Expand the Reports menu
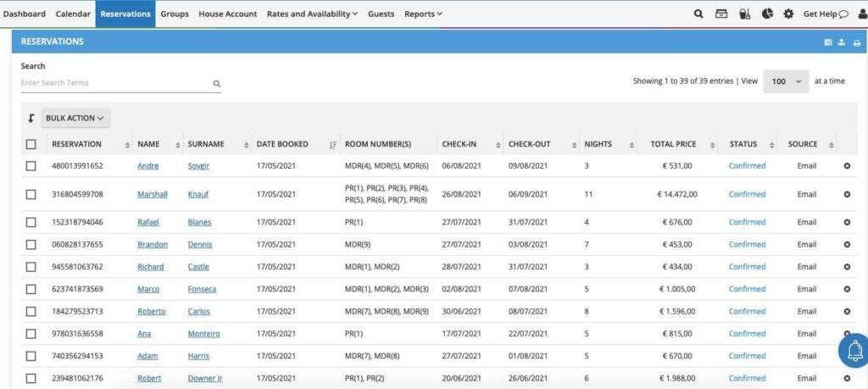Image resolution: width=868 pixels, height=389 pixels. [x=423, y=14]
